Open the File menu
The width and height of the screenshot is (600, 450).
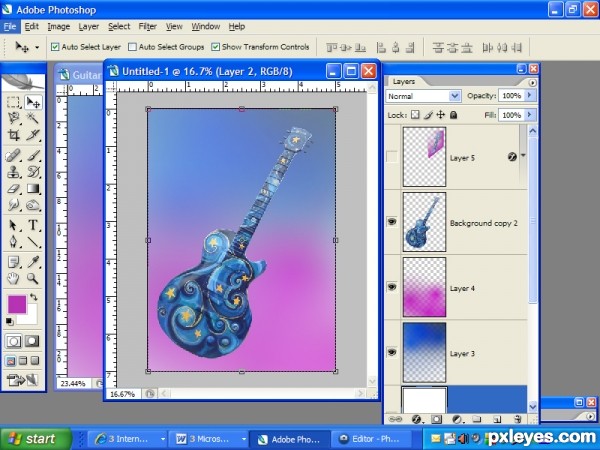tap(10, 26)
